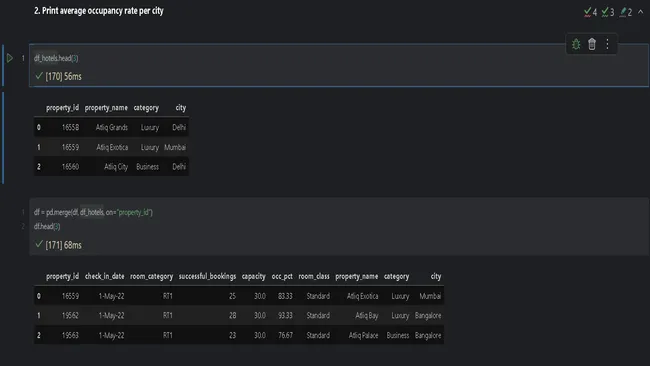This screenshot has width=650, height=366.
Task: Click the df.head(3) code line
Action: point(47,226)
